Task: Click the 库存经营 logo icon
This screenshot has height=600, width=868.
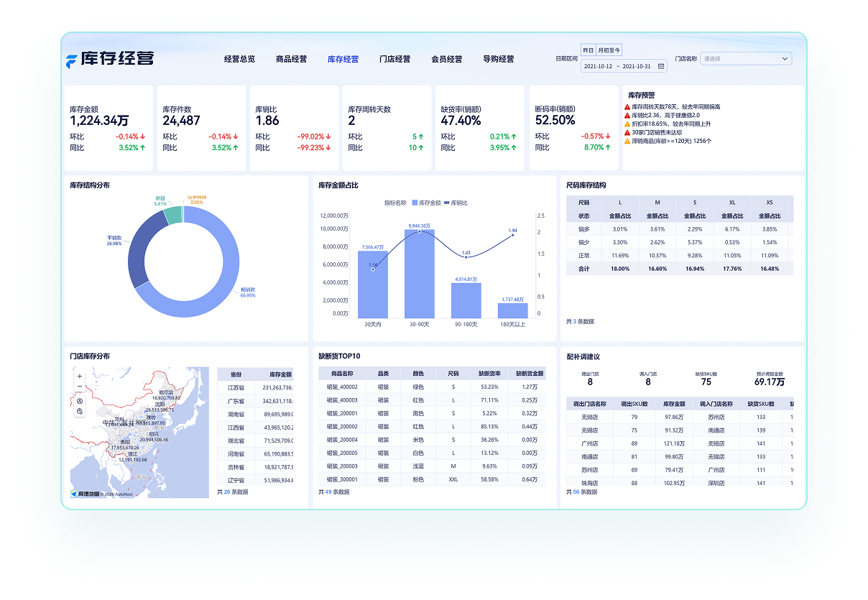Action: [x=71, y=60]
